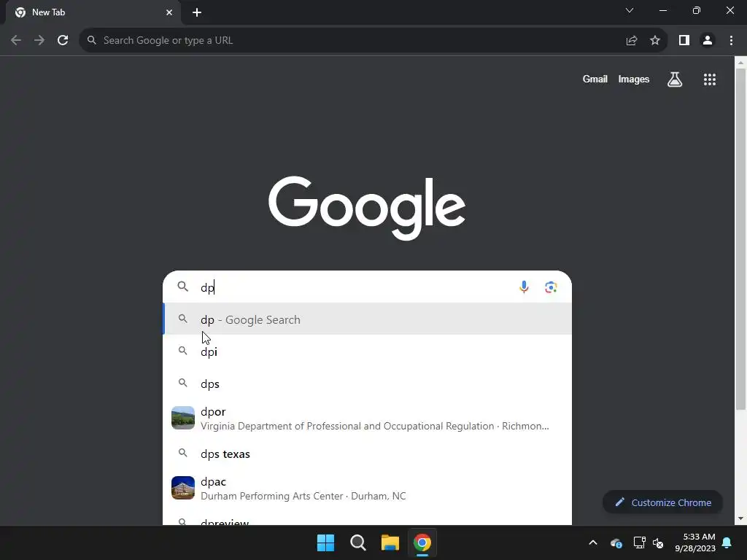Click the dpac building thumbnail
747x560 pixels.
[183, 488]
